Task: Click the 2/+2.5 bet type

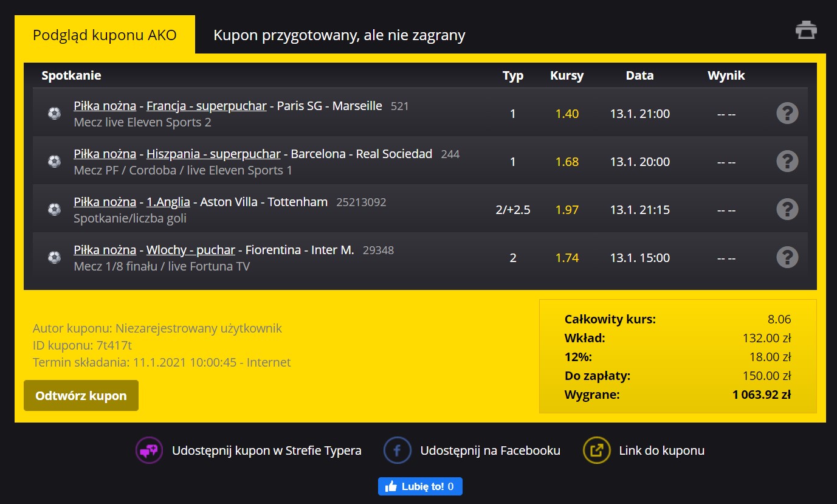Action: pyautogui.click(x=513, y=210)
